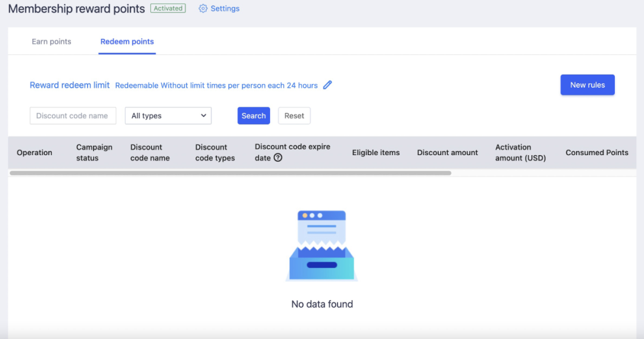Click the No data found message
Viewport: 644px width, 339px height.
pyautogui.click(x=322, y=304)
